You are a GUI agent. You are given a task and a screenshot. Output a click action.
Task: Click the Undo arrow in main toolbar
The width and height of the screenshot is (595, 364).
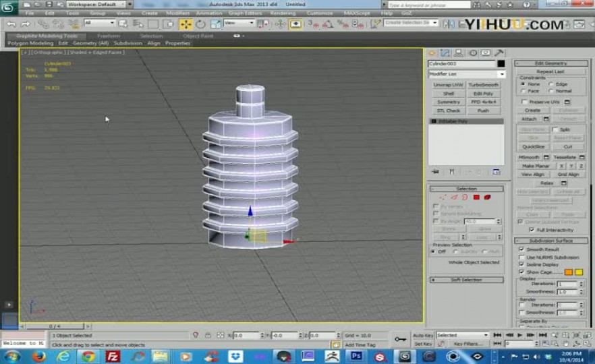pos(11,24)
